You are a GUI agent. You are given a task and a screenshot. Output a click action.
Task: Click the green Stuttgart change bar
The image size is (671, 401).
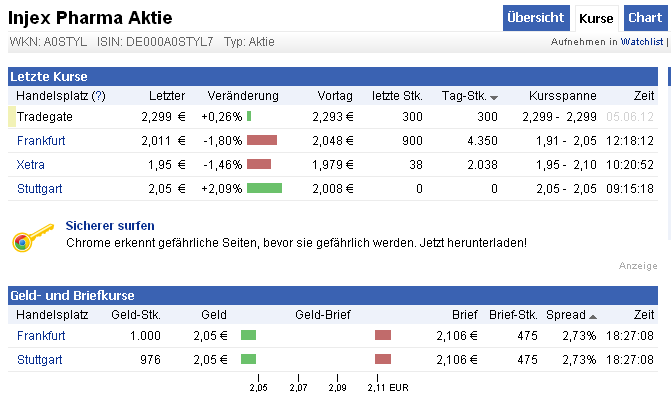tap(264, 188)
